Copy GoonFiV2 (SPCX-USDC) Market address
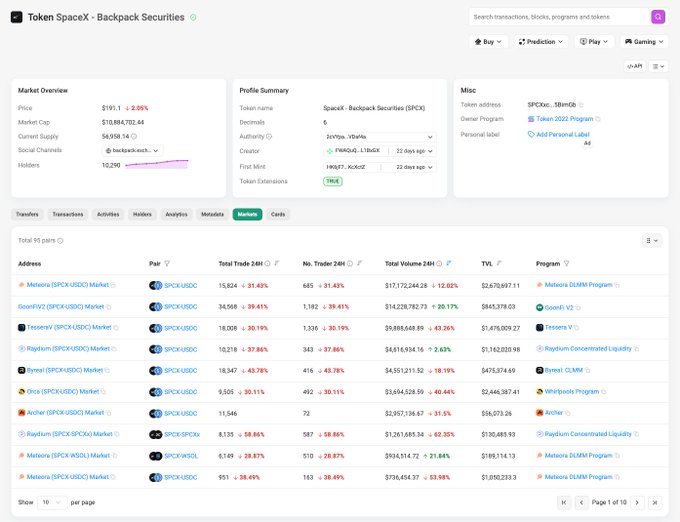680x522 pixels. point(108,307)
